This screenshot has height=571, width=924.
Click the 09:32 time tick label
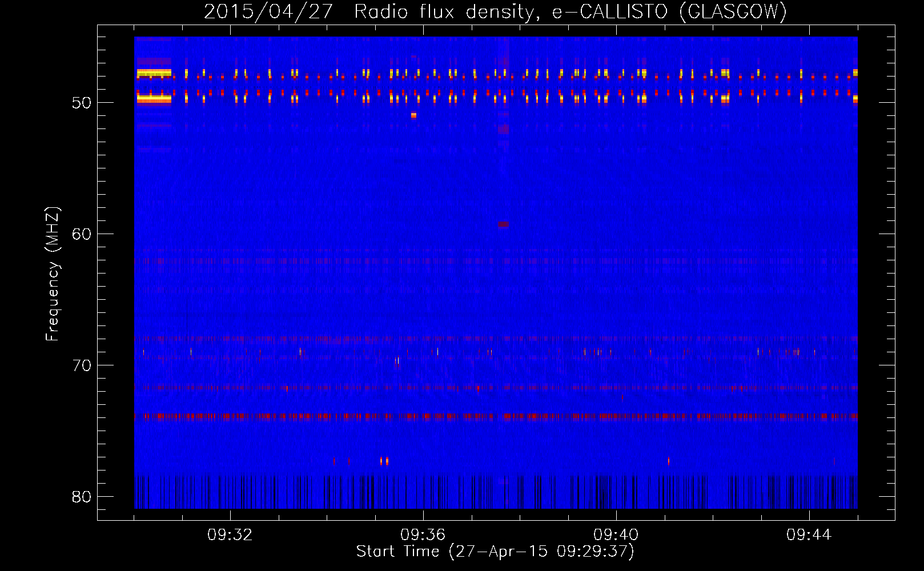[x=230, y=535]
